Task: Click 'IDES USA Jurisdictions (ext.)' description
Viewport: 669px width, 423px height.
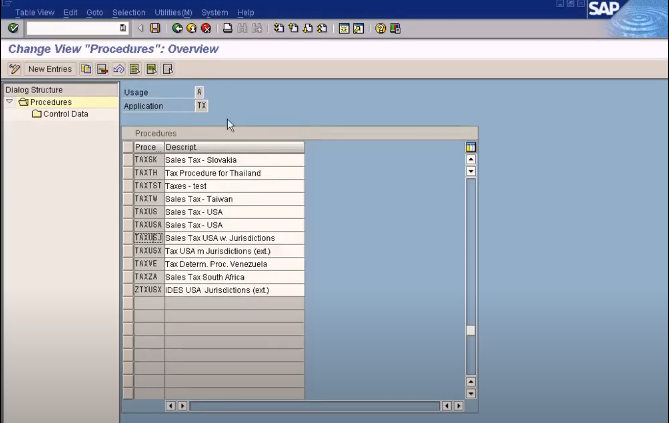Action: click(234, 290)
